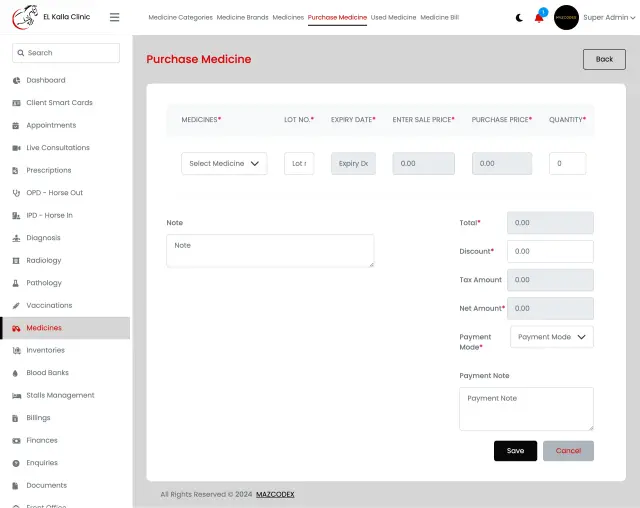This screenshot has height=508, width=640.
Task: Click the Purchase Price field
Action: (502, 164)
